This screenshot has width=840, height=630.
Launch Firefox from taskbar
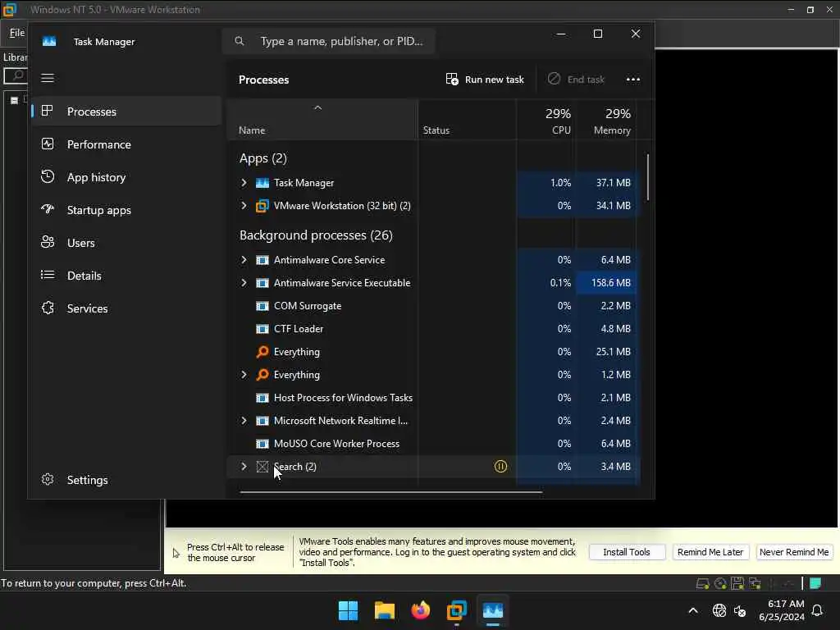(x=421, y=610)
